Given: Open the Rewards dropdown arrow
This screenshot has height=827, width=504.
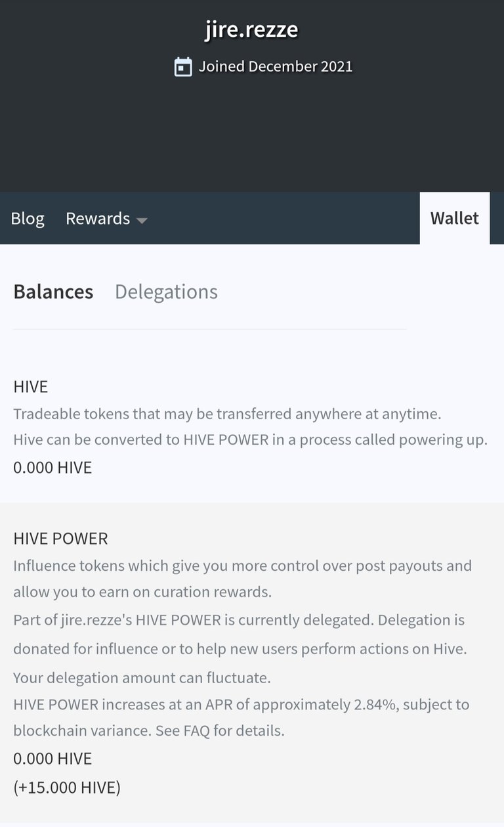Looking at the screenshot, I should pos(142,221).
